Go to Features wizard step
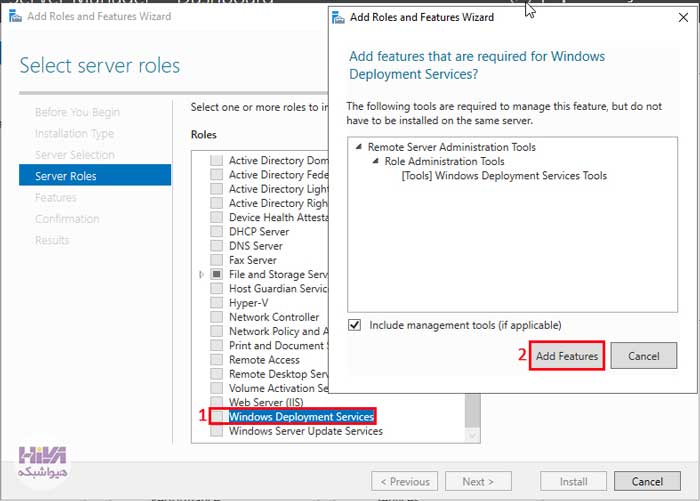This screenshot has height=501, width=700. pos(56,197)
